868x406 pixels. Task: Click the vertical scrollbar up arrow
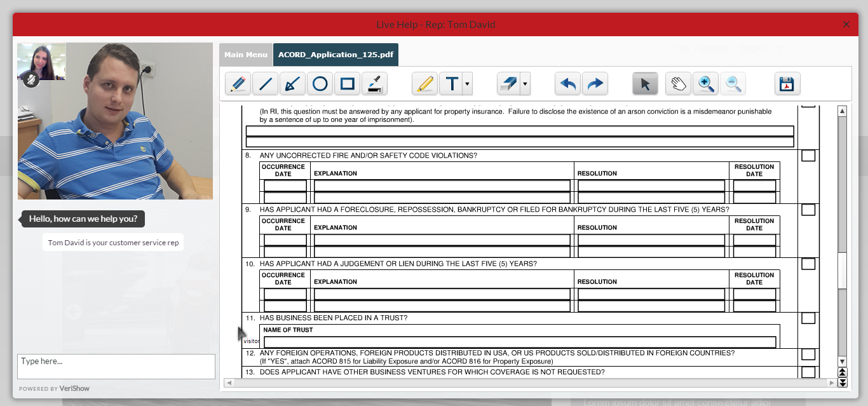[x=843, y=111]
